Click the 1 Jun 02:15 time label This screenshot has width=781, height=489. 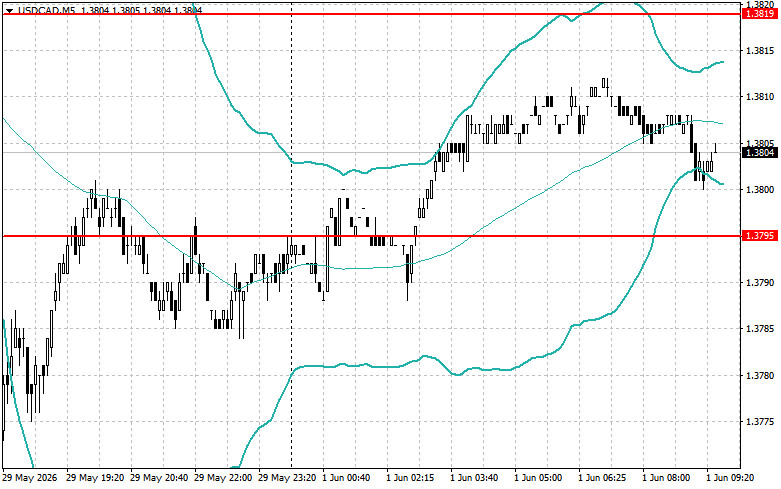point(410,478)
